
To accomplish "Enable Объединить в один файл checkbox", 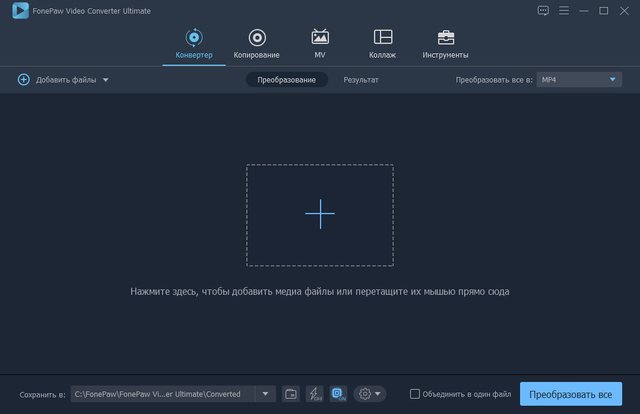I will click(415, 394).
